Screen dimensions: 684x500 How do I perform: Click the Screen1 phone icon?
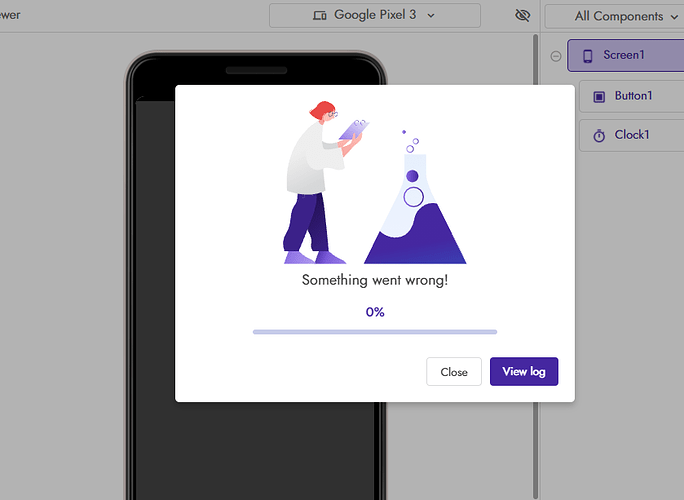(x=588, y=56)
